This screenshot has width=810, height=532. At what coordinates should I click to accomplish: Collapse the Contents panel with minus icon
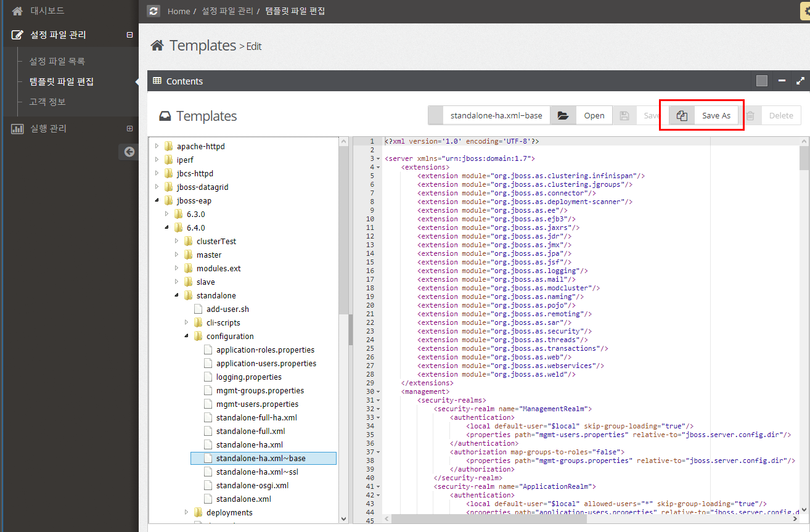pyautogui.click(x=782, y=81)
